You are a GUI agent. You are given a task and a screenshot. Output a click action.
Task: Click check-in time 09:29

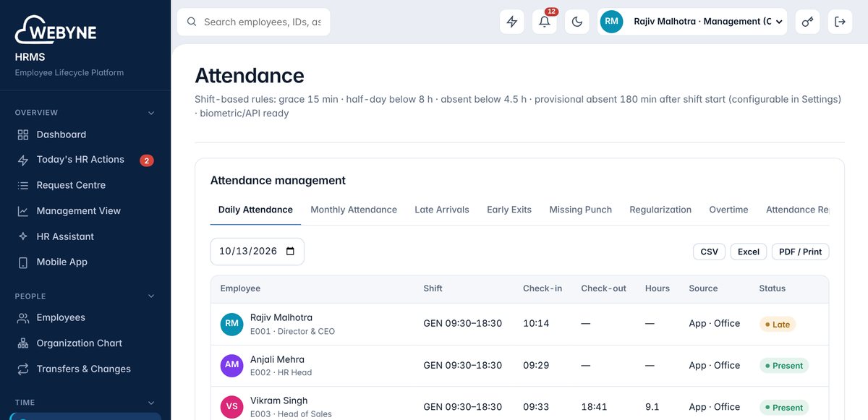(536, 365)
